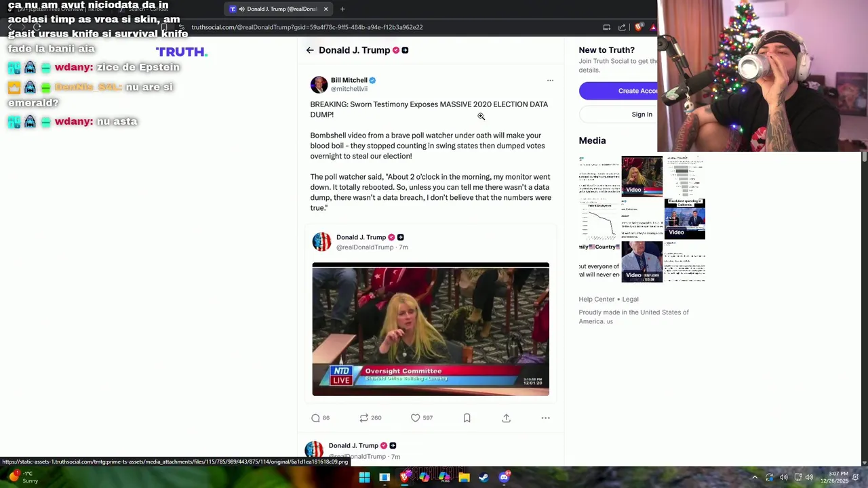
Task: Click the Create Account button
Action: pyautogui.click(x=618, y=91)
